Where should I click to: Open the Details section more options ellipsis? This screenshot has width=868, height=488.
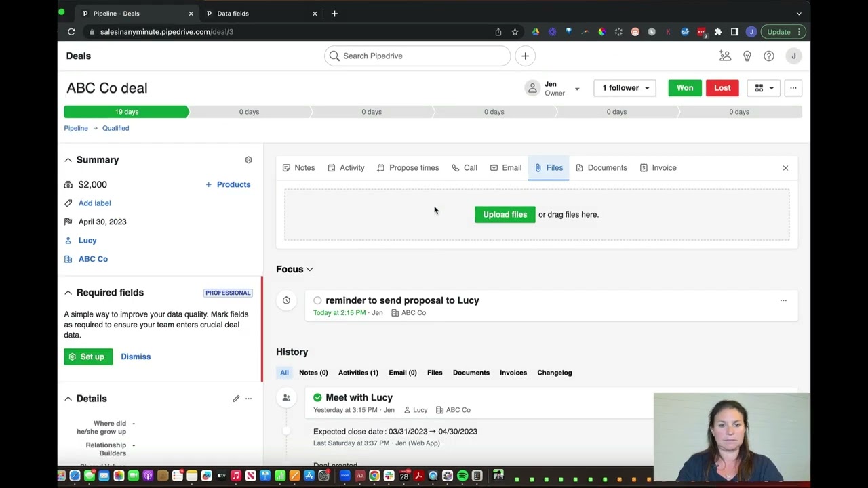(248, 399)
